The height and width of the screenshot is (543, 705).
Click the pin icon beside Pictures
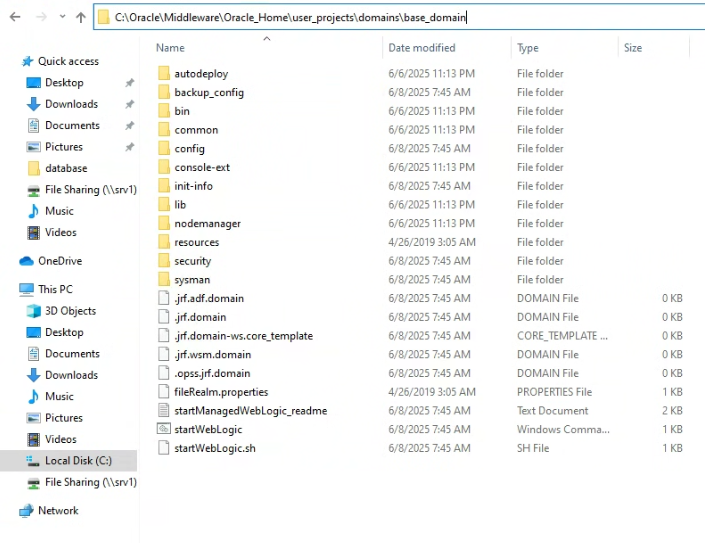pos(129,147)
